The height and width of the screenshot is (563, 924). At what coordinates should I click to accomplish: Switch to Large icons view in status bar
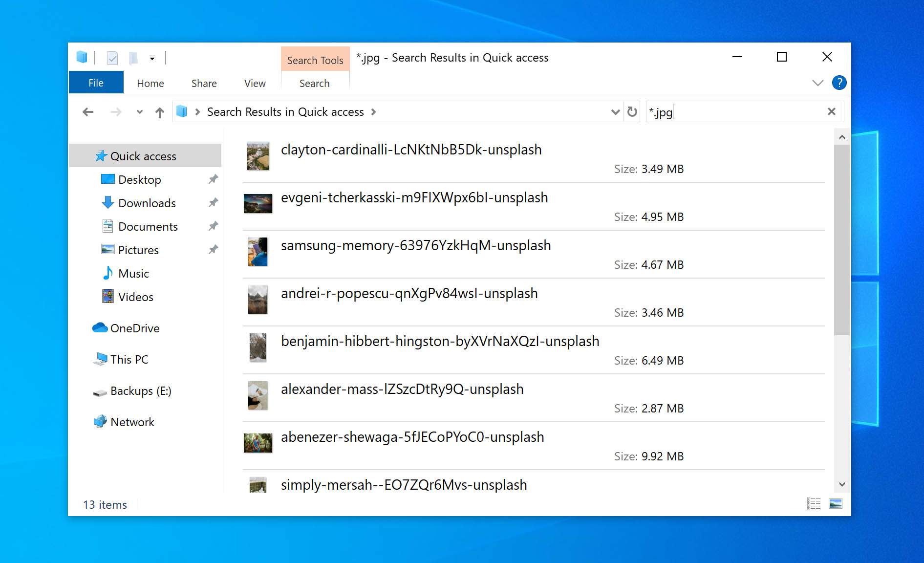836,504
